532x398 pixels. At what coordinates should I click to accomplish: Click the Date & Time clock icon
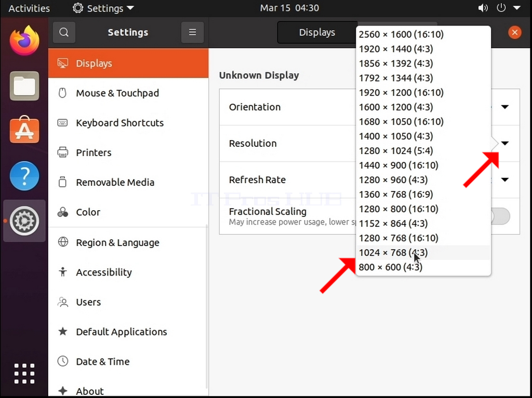click(63, 361)
